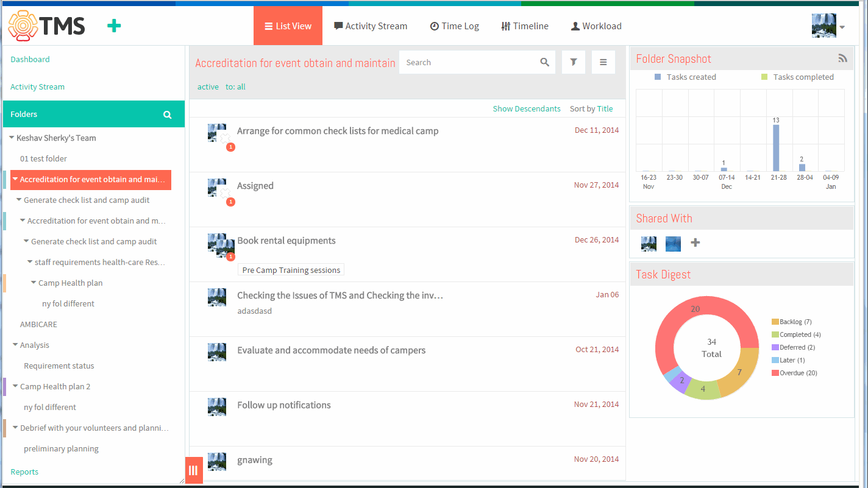Click the bar showing 13 tasks created

(x=776, y=148)
